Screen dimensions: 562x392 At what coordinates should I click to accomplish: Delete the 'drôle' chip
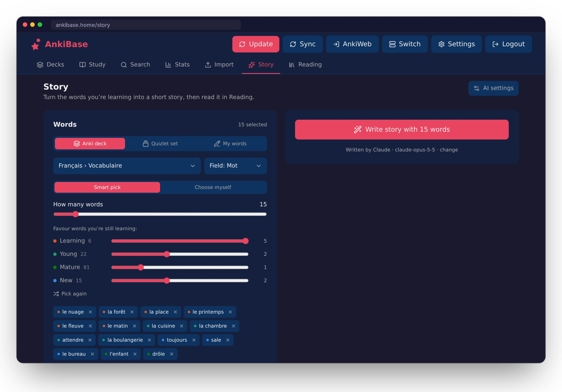point(171,354)
